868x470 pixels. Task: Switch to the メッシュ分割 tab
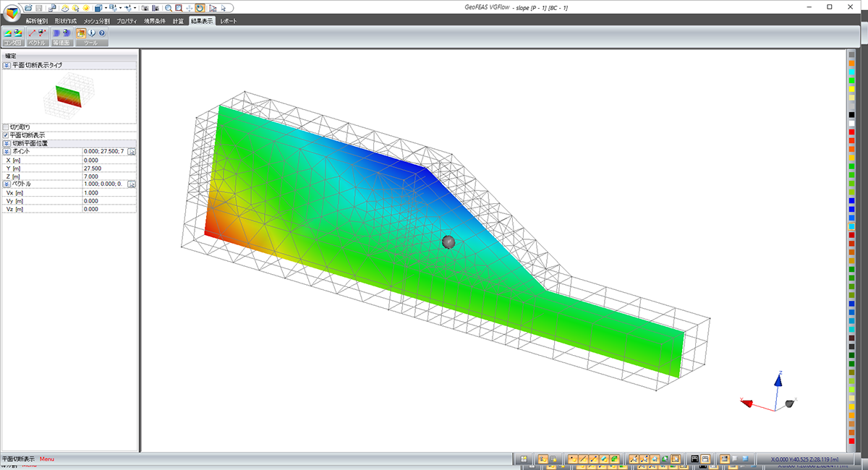97,21
